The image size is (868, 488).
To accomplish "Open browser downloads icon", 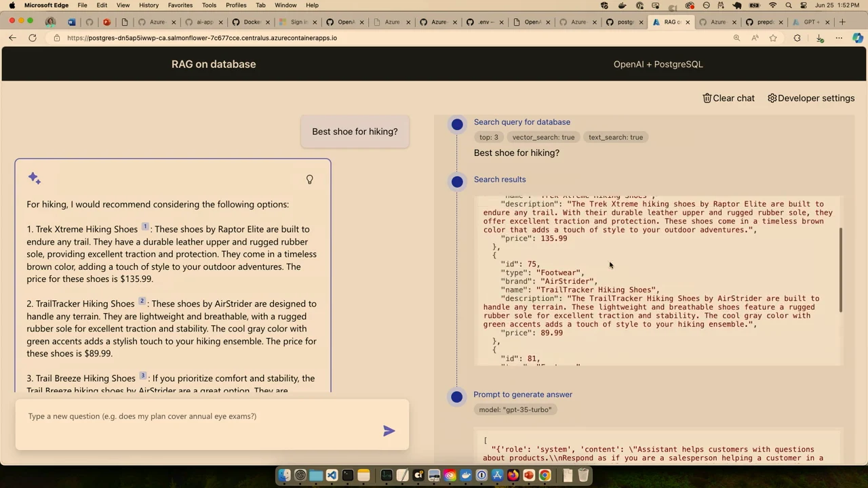I will coord(819,38).
